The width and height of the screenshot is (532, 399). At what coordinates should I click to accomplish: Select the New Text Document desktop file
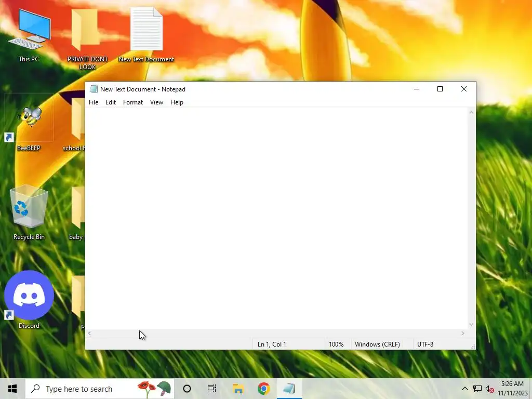coord(146,35)
